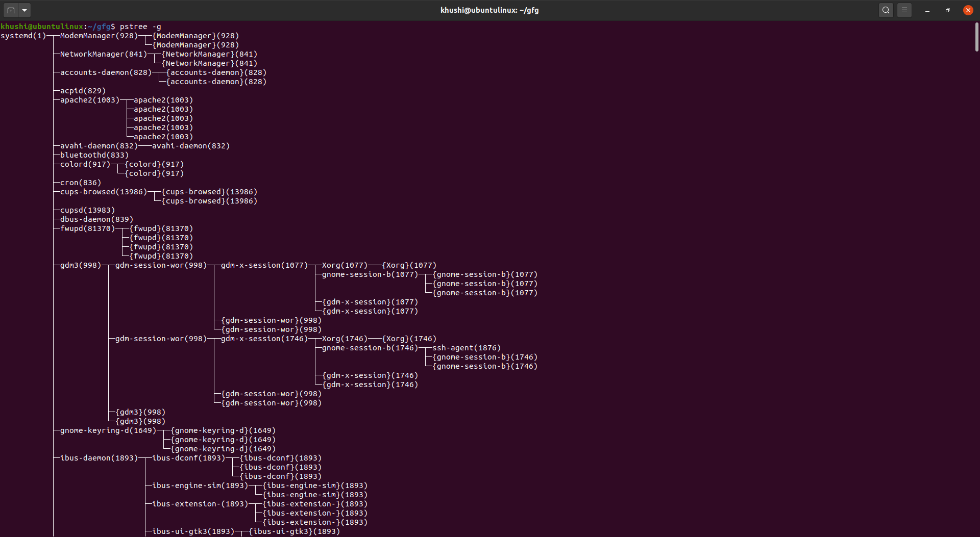Open a new terminal tab icon
This screenshot has height=537, width=980.
point(11,10)
